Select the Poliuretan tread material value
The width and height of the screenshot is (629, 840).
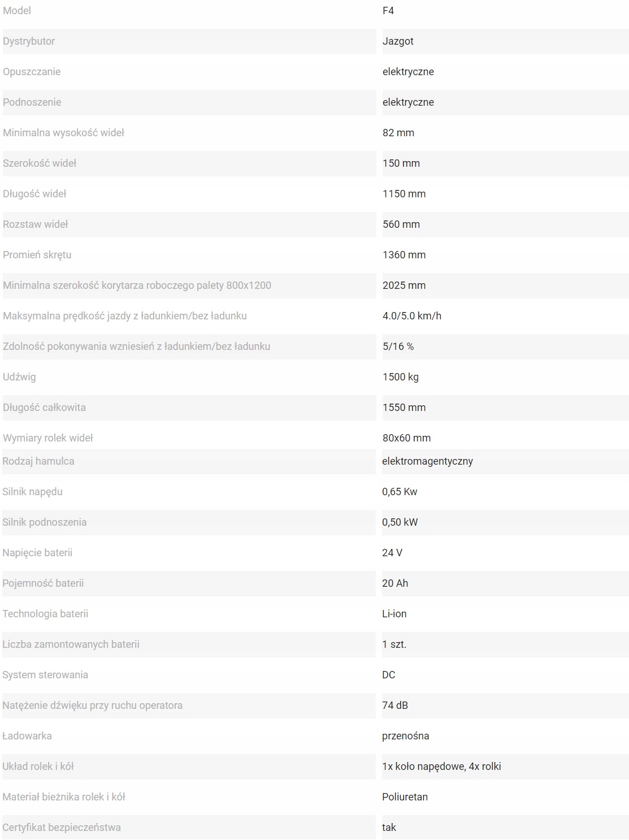pos(405,797)
